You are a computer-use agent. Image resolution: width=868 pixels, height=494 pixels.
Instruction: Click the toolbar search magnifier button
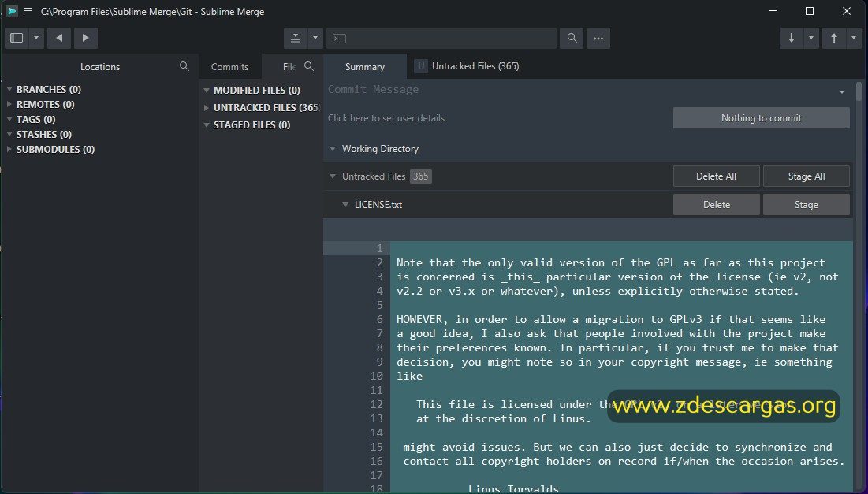tap(572, 38)
